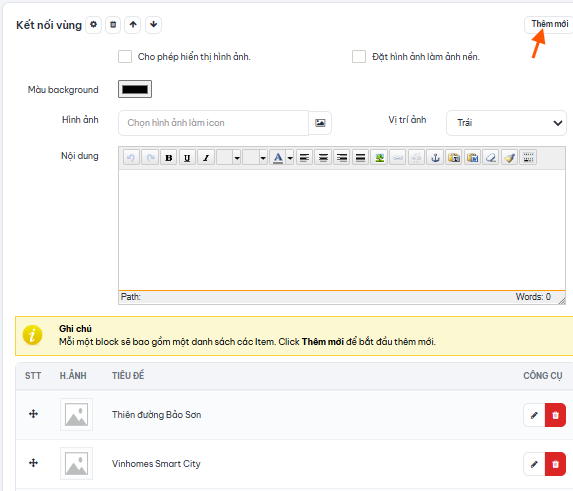Image resolution: width=573 pixels, height=491 pixels.
Task: Click the Words: 0 counter
Action: point(533,297)
